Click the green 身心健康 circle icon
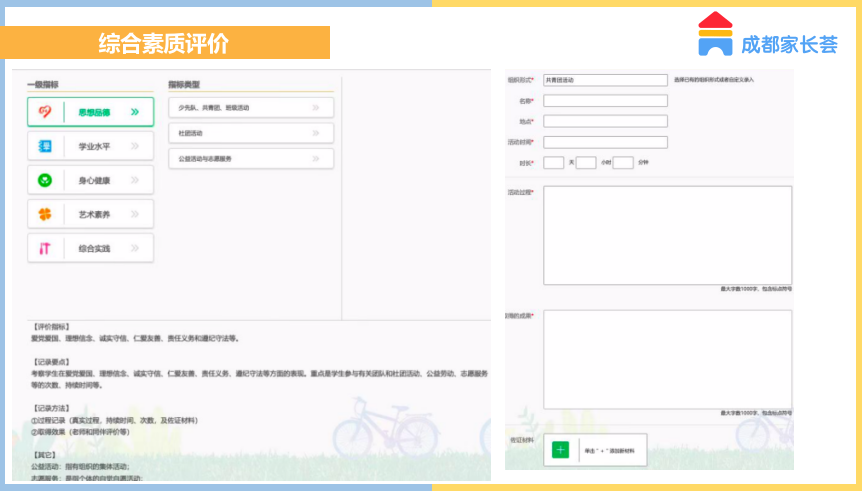The image size is (862, 491). point(45,180)
